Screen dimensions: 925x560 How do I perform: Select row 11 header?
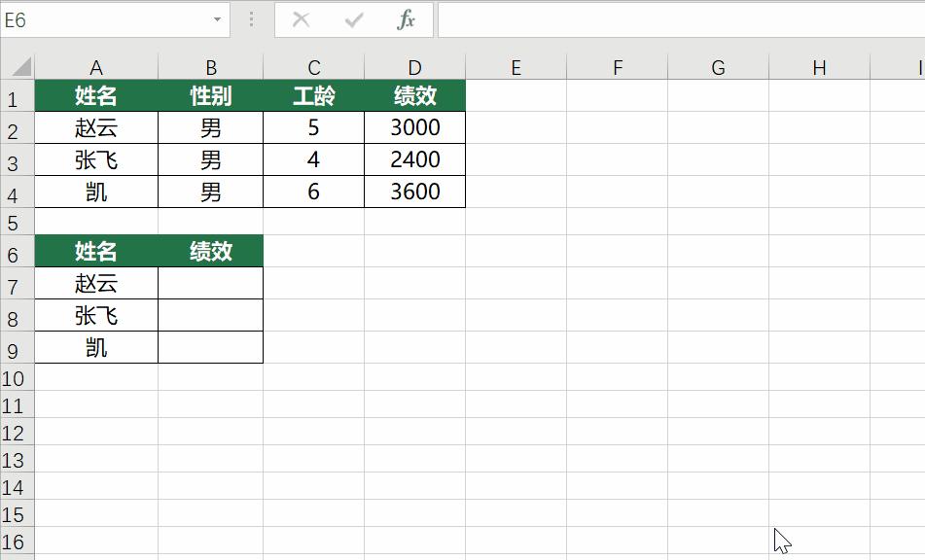pos(18,403)
